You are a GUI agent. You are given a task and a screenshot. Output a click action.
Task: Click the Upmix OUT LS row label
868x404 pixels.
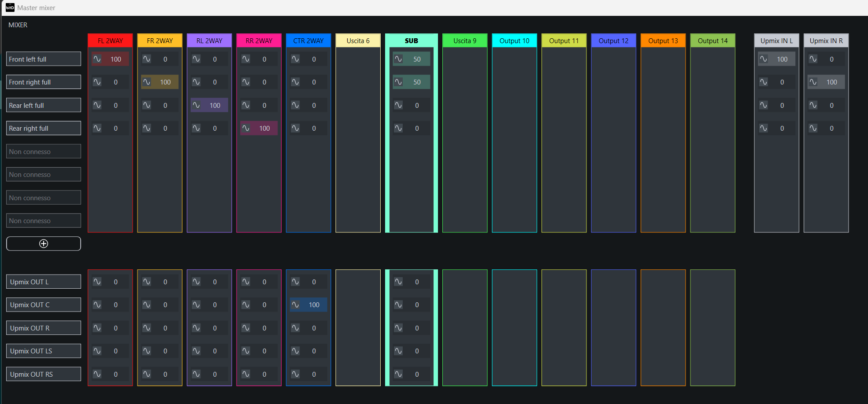tap(44, 351)
